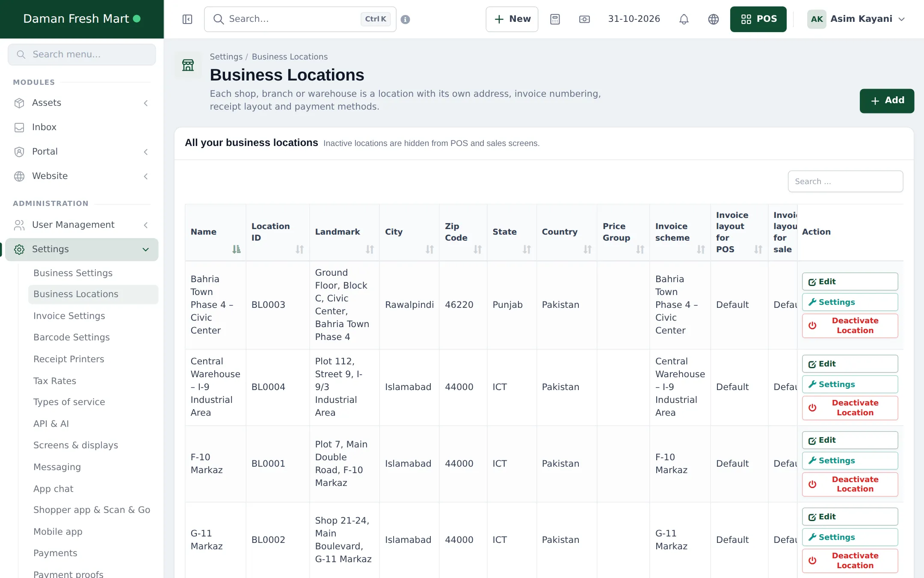The height and width of the screenshot is (578, 924).
Task: Click the date 31-10-2026
Action: click(x=634, y=19)
